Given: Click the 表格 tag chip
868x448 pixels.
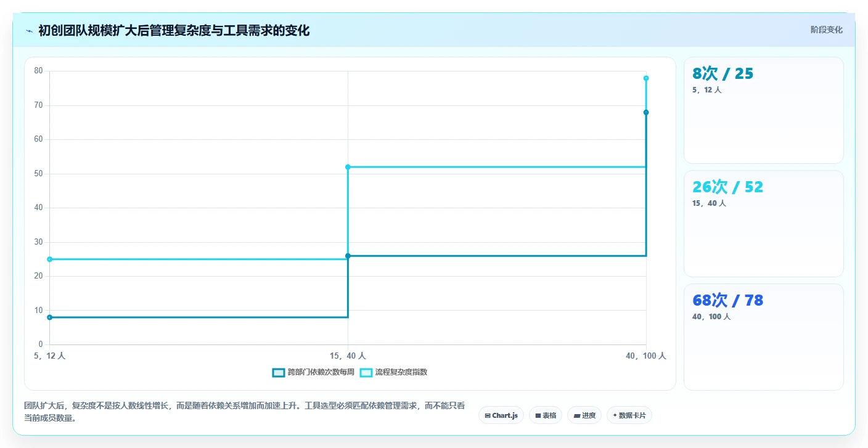Looking at the screenshot, I should [x=546, y=415].
